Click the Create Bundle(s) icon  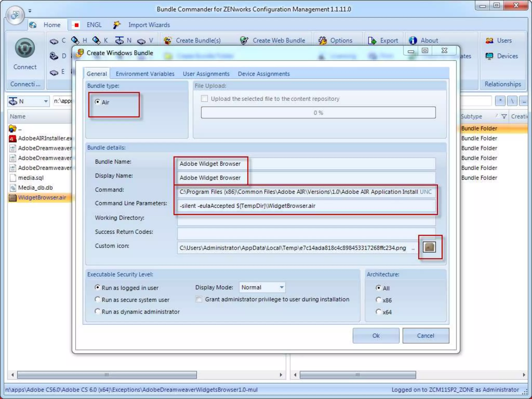[168, 41]
